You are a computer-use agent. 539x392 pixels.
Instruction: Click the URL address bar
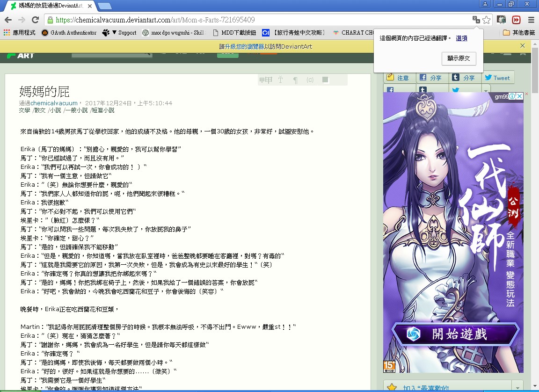[257, 20]
